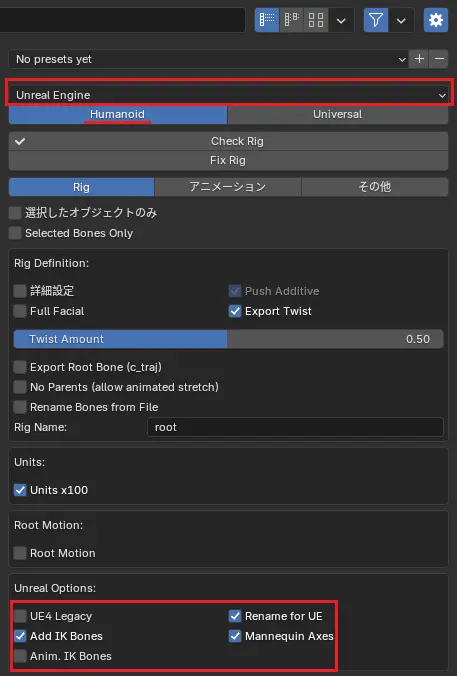The image size is (457, 676).
Task: Enable Export Root Bone (c_traj) checkbox
Action: tap(20, 367)
